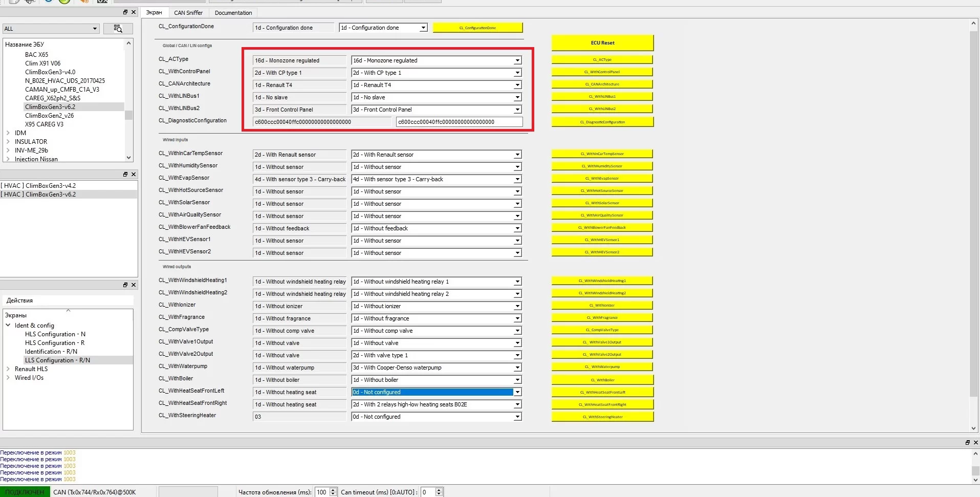Image resolution: width=980 pixels, height=497 pixels.
Task: Collapse the Ident & config tree node
Action: pos(8,326)
